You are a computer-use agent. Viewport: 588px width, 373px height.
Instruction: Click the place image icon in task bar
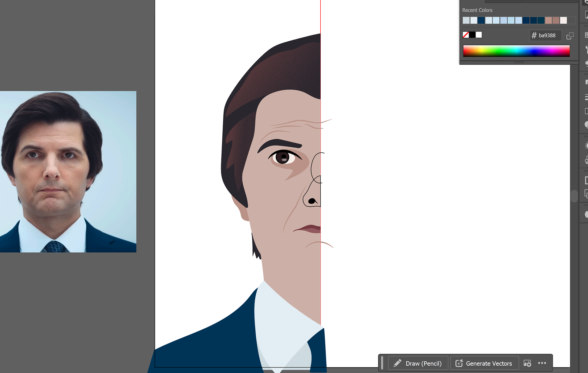click(527, 363)
